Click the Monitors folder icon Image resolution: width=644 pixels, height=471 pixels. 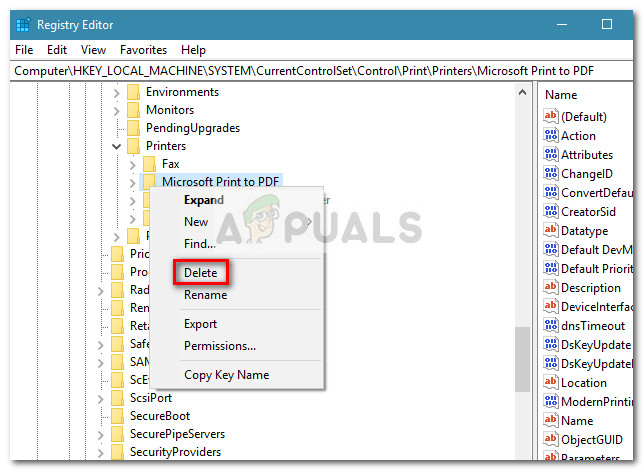[133, 110]
